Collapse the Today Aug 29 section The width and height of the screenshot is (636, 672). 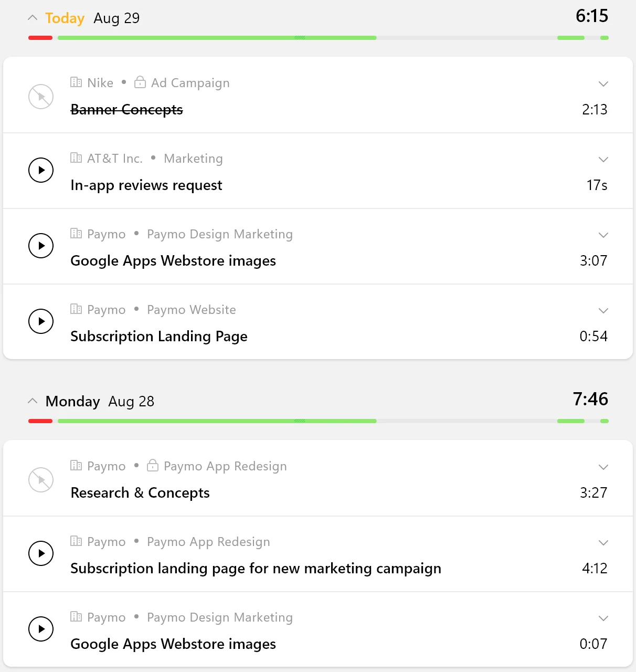click(33, 18)
